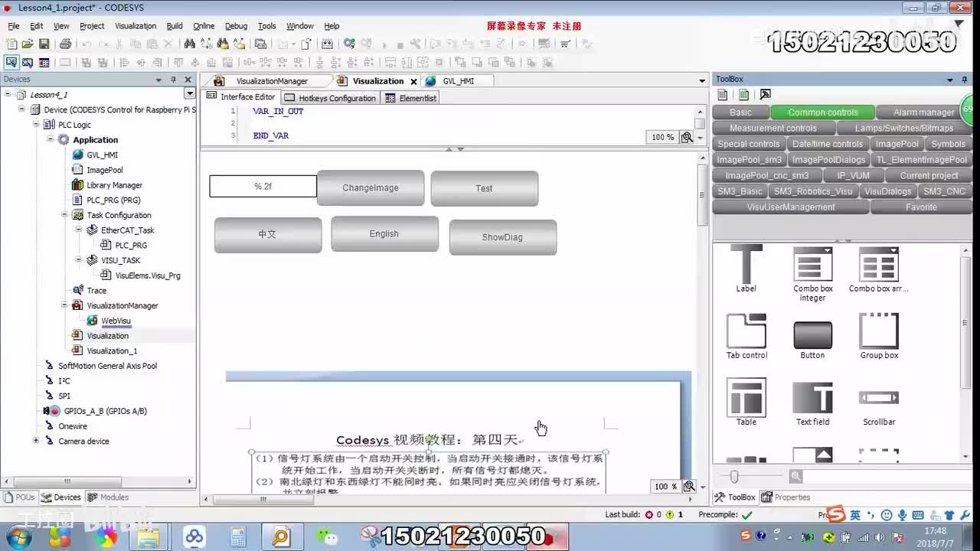
Task: Click the first icon in ToolBox header row
Action: [x=722, y=95]
